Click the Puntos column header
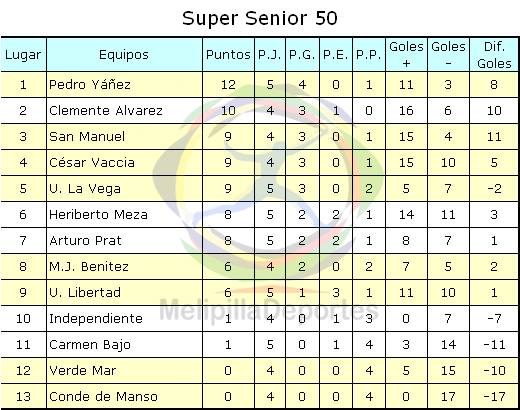Screen dimensions: 520x410 [228, 55]
